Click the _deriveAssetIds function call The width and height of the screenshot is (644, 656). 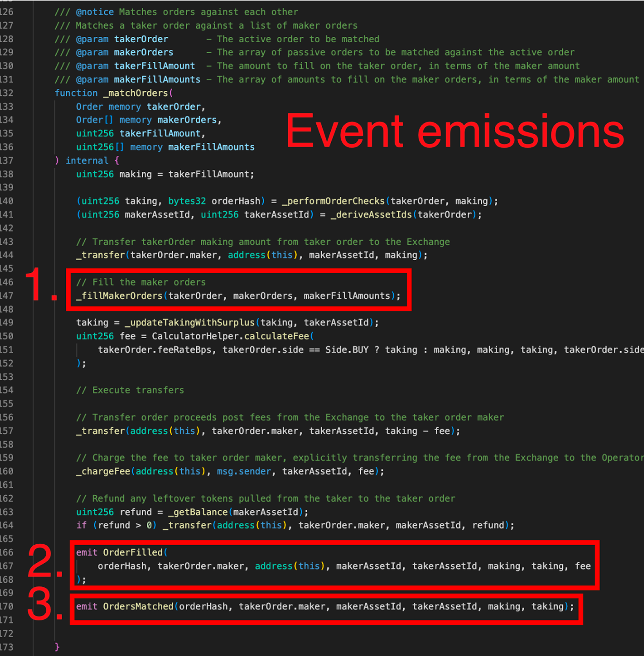pyautogui.click(x=371, y=215)
